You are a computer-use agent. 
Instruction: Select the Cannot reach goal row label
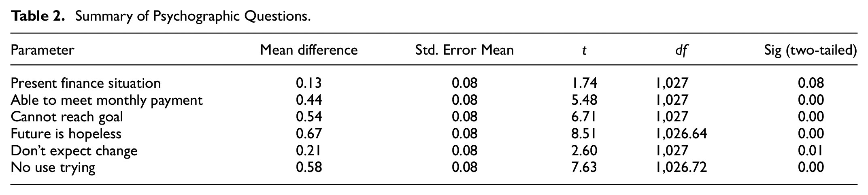[x=67, y=117]
